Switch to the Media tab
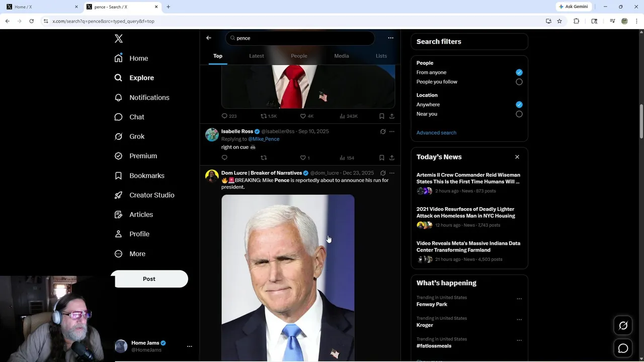The height and width of the screenshot is (362, 644). click(x=342, y=56)
